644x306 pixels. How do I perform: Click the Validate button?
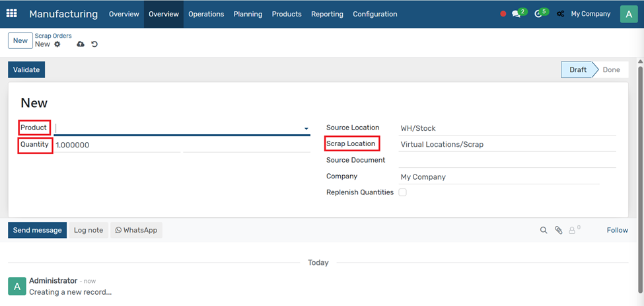click(x=26, y=69)
